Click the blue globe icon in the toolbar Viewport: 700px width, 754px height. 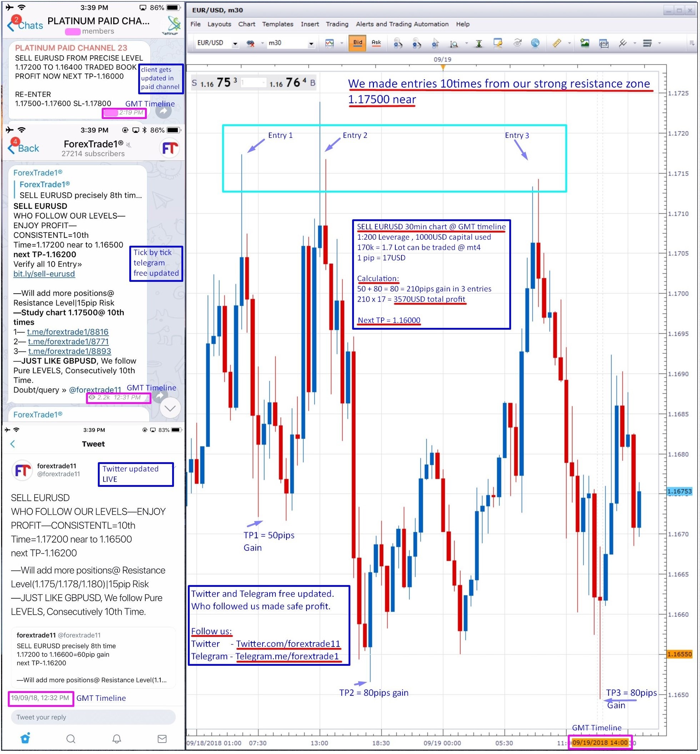point(535,43)
